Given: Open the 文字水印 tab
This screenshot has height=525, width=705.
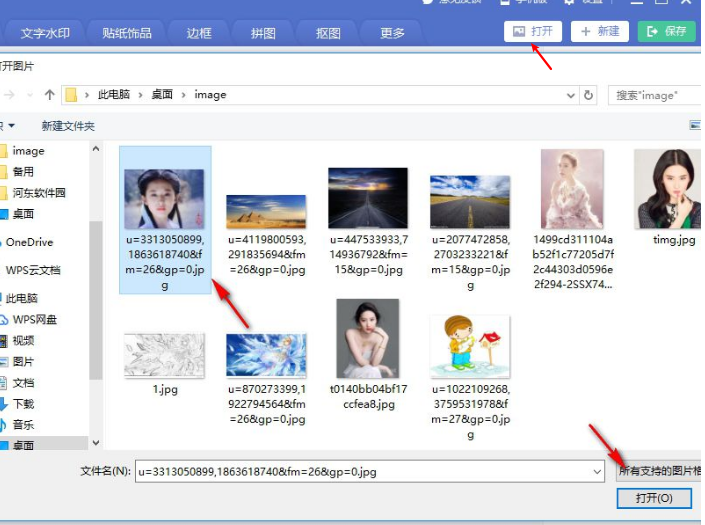Looking at the screenshot, I should [45, 33].
